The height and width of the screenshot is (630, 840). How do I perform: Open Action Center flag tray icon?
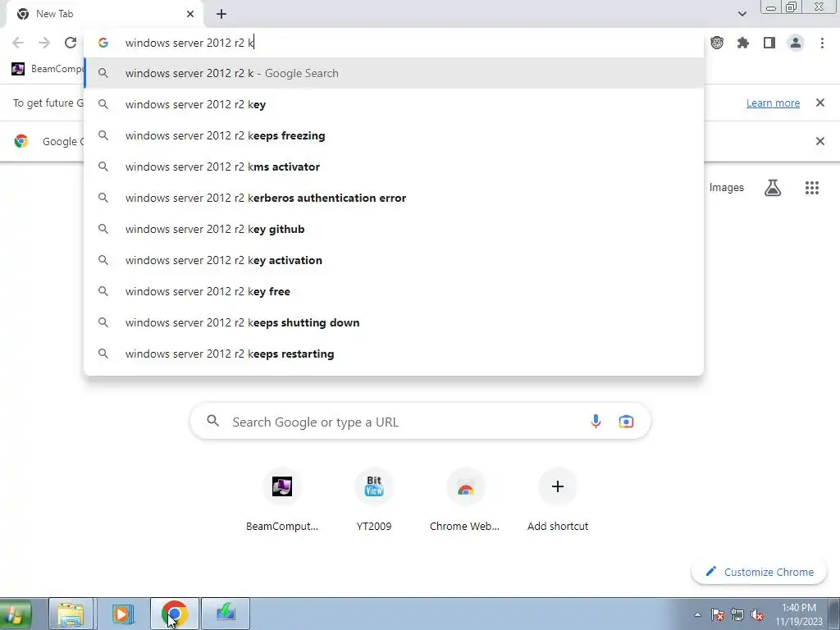point(718,614)
